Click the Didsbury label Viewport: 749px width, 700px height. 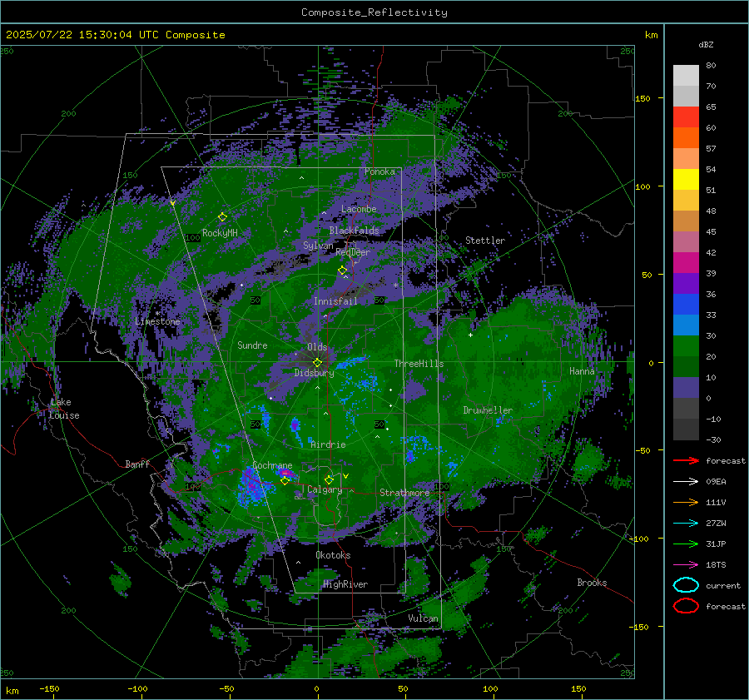[314, 373]
